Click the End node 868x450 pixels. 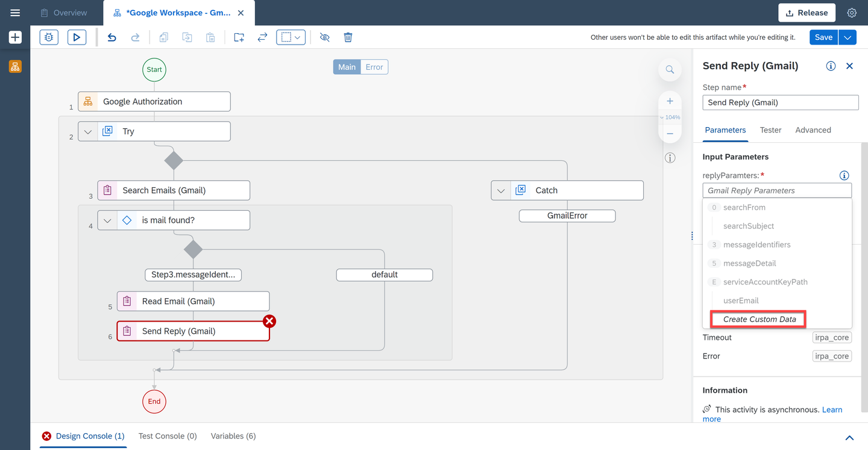tap(154, 401)
